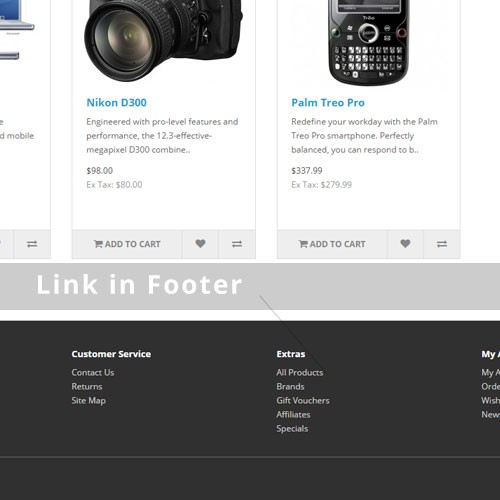Viewport: 500px width, 500px height.
Task: Add Palm Treo Pro to wish list heart
Action: tap(405, 244)
